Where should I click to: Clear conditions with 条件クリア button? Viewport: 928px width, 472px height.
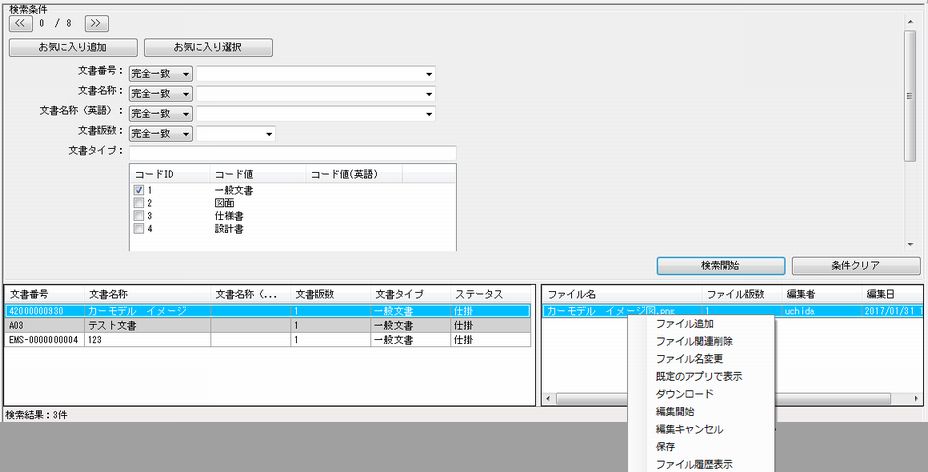856,266
